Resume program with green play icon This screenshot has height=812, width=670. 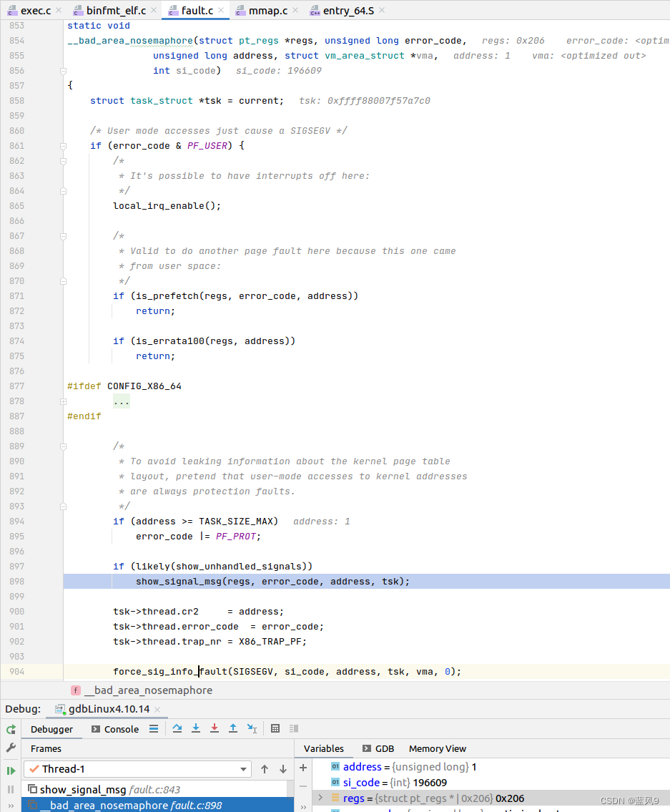click(11, 771)
